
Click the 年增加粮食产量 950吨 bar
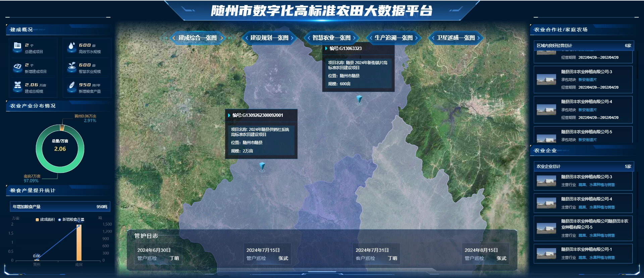(60, 207)
